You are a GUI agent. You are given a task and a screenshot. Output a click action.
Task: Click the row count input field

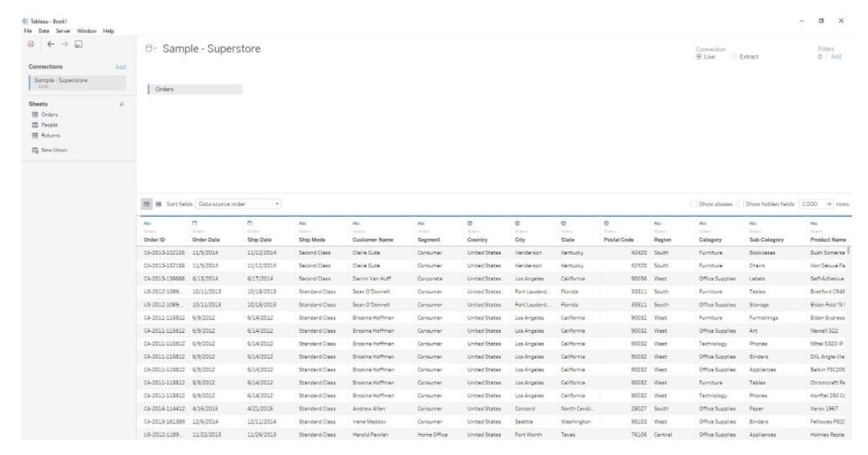coord(812,204)
